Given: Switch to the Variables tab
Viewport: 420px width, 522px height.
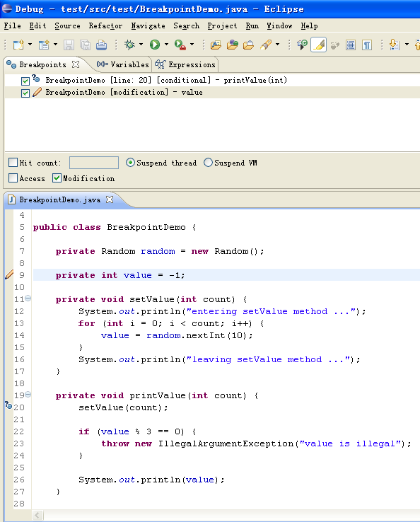Looking at the screenshot, I should (x=123, y=64).
